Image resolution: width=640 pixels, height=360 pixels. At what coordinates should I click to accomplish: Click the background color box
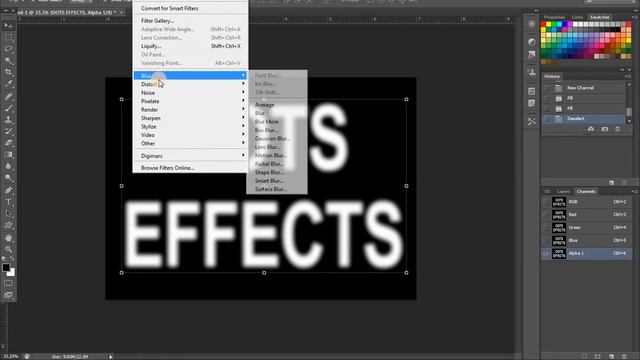12,273
